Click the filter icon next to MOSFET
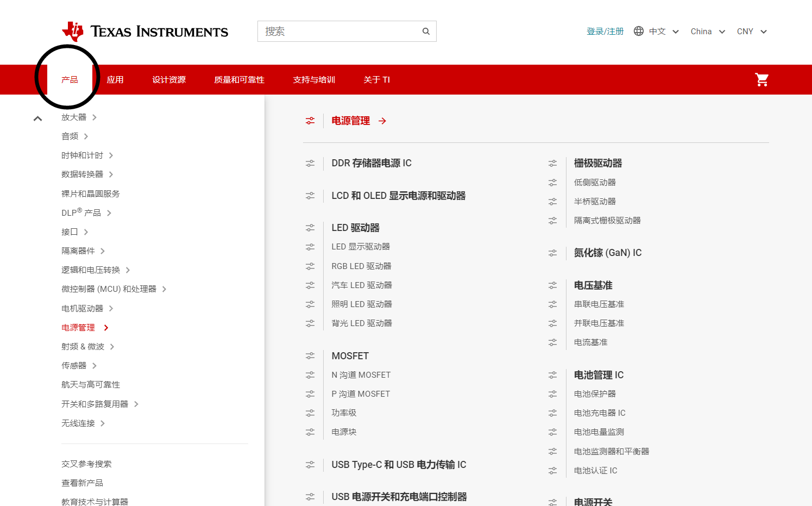The height and width of the screenshot is (506, 812). (x=310, y=355)
